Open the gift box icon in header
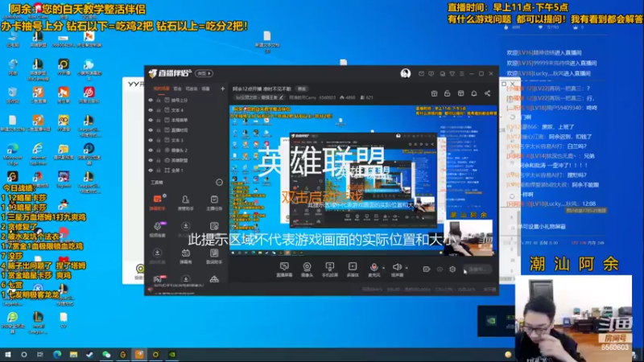644x362 pixels. tap(434, 93)
